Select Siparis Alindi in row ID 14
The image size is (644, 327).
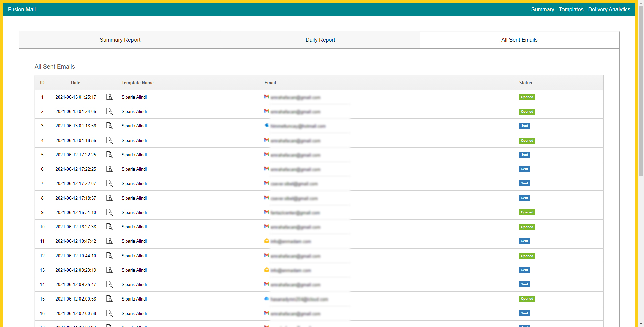pos(134,284)
